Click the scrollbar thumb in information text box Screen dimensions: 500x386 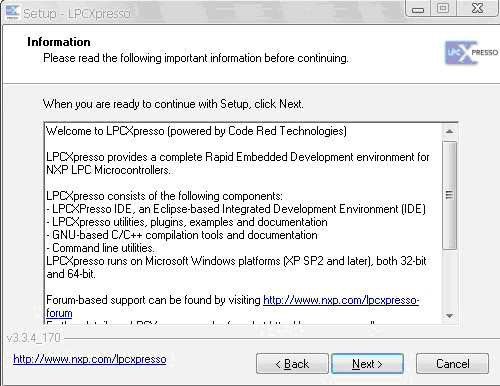(449, 195)
